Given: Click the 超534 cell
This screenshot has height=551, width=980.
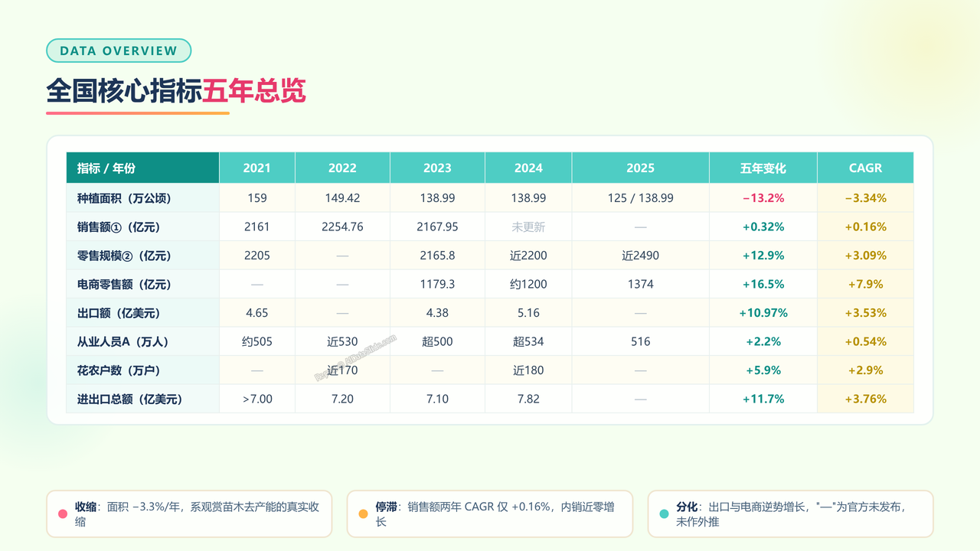Looking at the screenshot, I should pyautogui.click(x=528, y=341).
